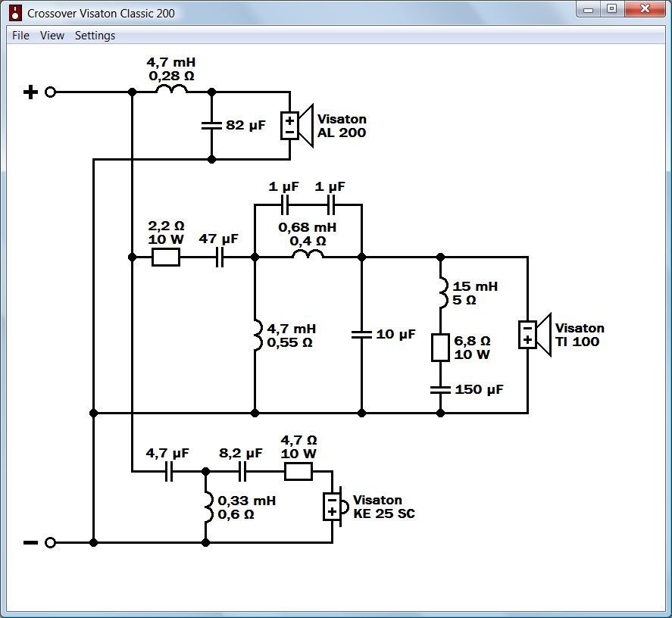Viewport: 672px width, 618px height.
Task: Click the Visaton AL 200 woofer symbol
Action: click(297, 126)
